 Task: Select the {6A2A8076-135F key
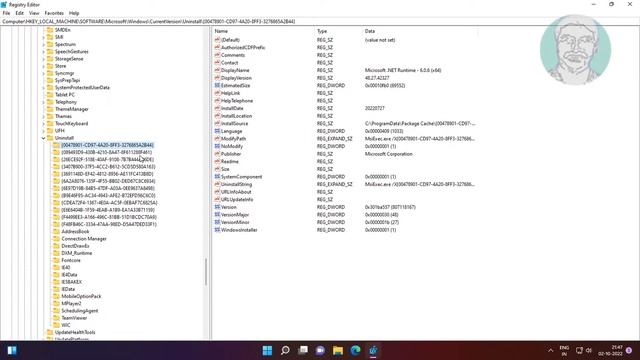(108, 181)
